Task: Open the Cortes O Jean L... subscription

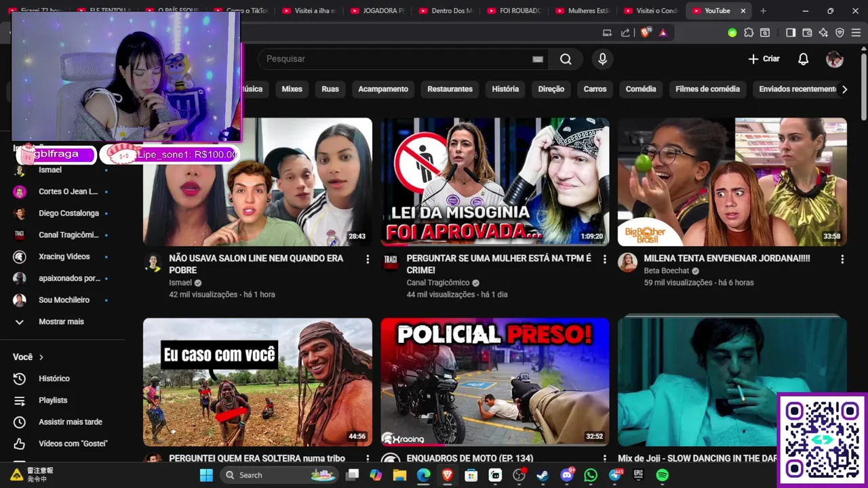Action: pos(61,192)
